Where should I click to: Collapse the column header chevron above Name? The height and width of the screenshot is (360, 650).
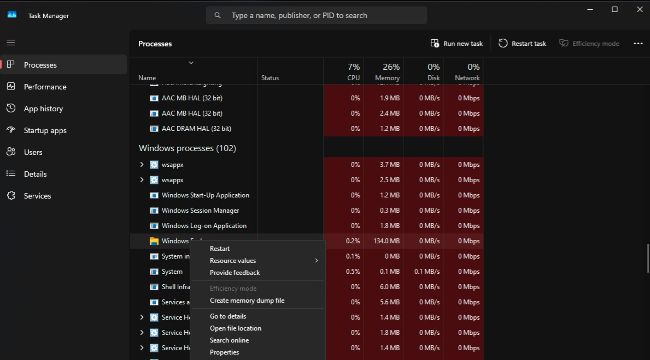point(191,63)
